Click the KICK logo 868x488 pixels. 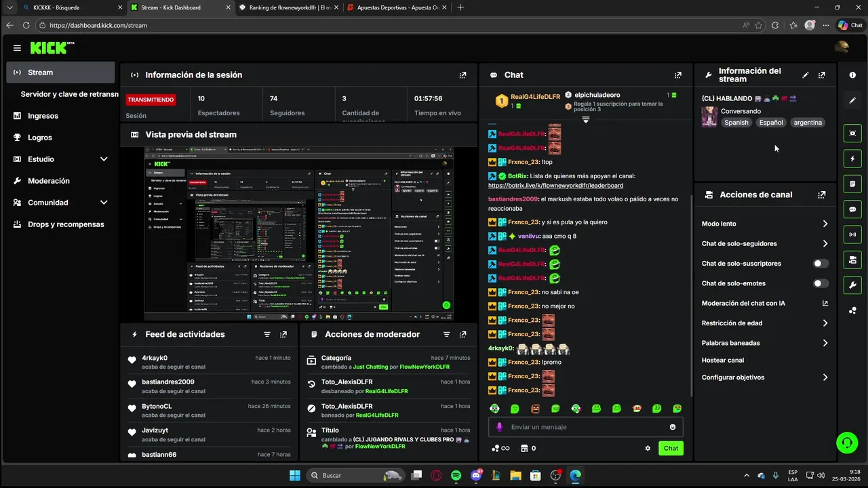(50, 48)
